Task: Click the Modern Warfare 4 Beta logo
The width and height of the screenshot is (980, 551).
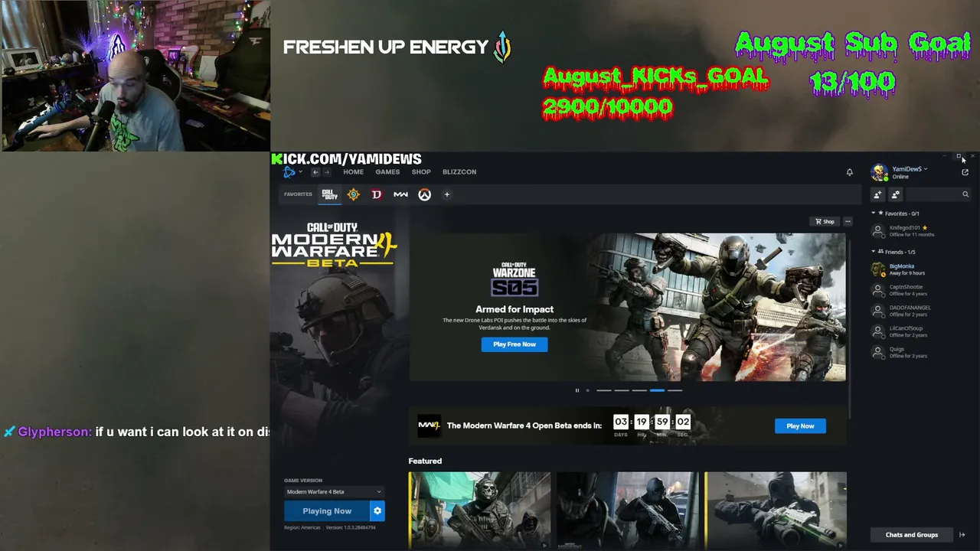Action: (334, 244)
